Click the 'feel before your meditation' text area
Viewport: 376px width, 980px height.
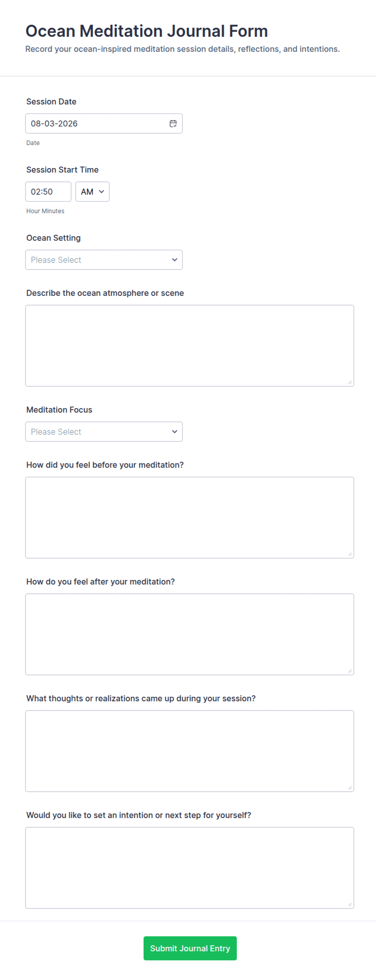pyautogui.click(x=190, y=517)
